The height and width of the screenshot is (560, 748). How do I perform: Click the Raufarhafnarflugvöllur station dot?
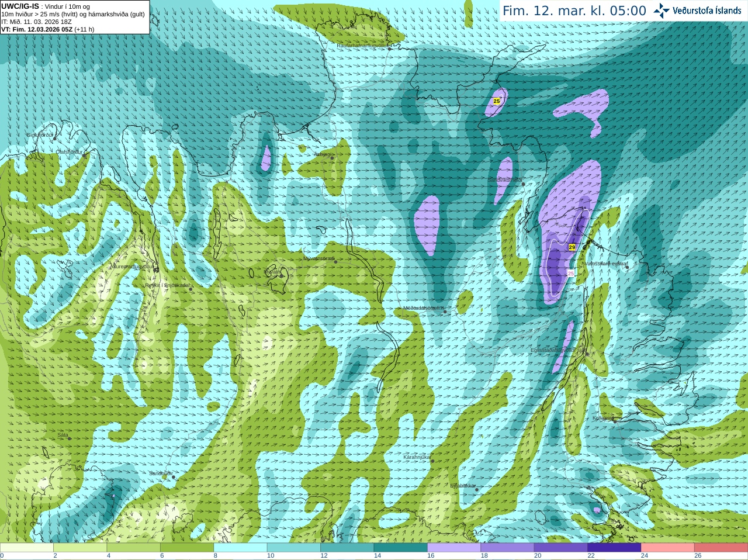click(390, 49)
